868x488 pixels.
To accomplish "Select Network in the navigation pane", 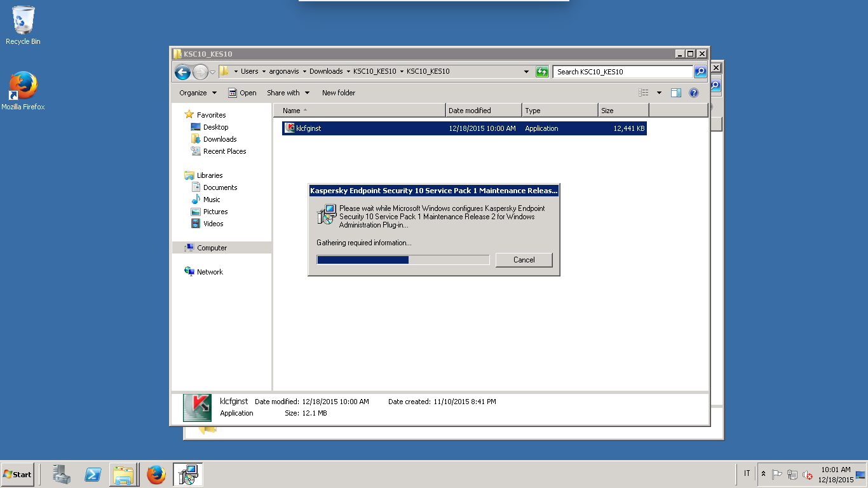I will click(x=210, y=272).
